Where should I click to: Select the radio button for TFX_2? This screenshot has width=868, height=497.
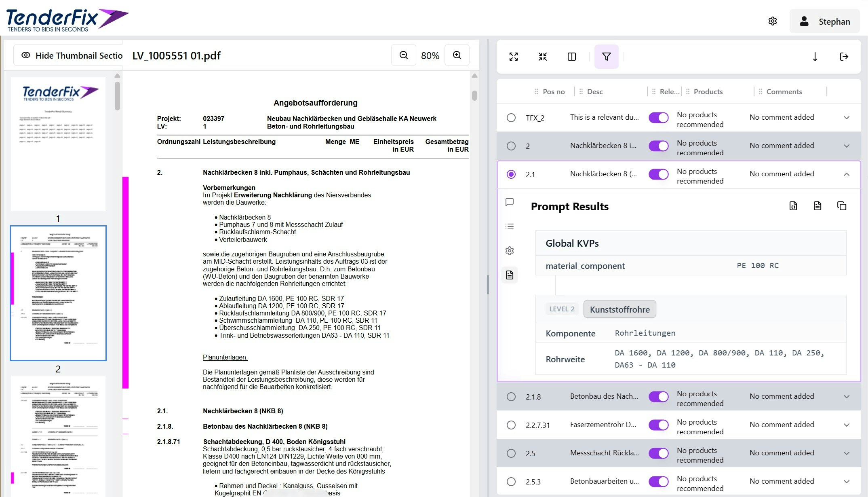pos(511,118)
